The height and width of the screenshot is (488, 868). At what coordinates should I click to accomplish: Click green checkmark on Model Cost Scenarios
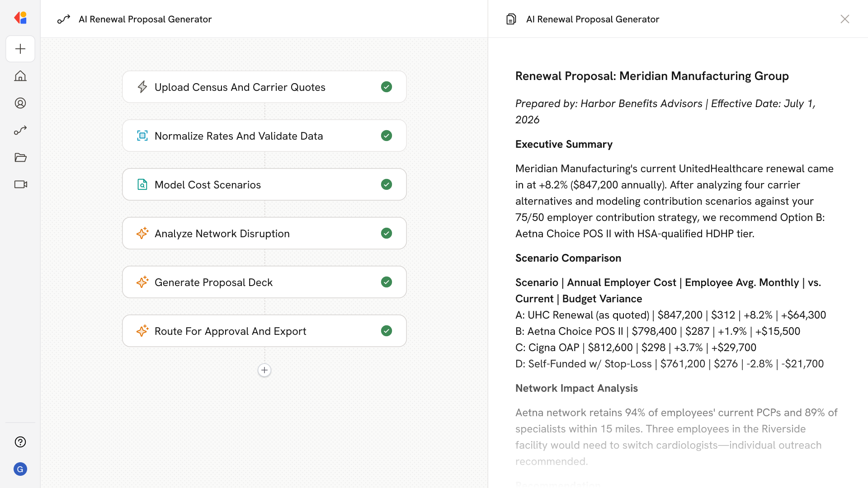[386, 184]
